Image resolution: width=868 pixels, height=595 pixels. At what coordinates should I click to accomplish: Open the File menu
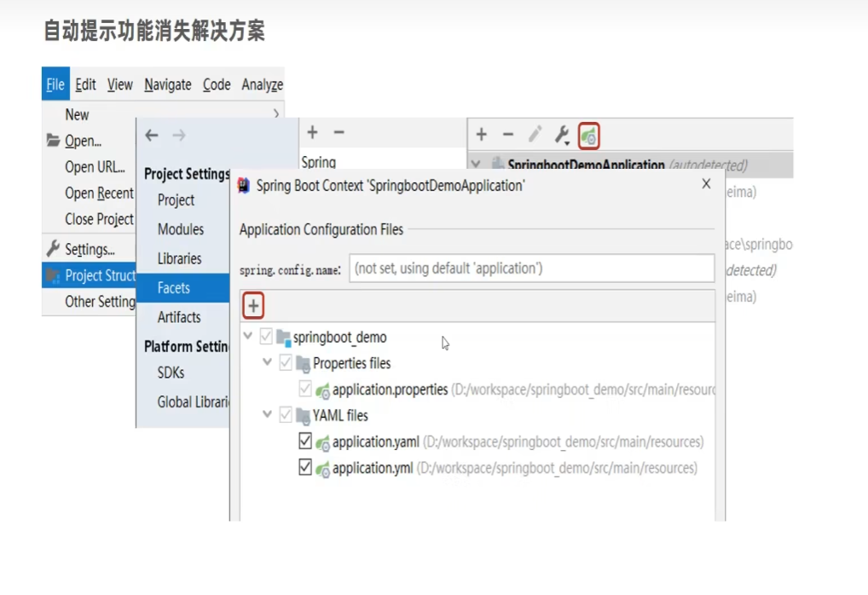tap(55, 84)
